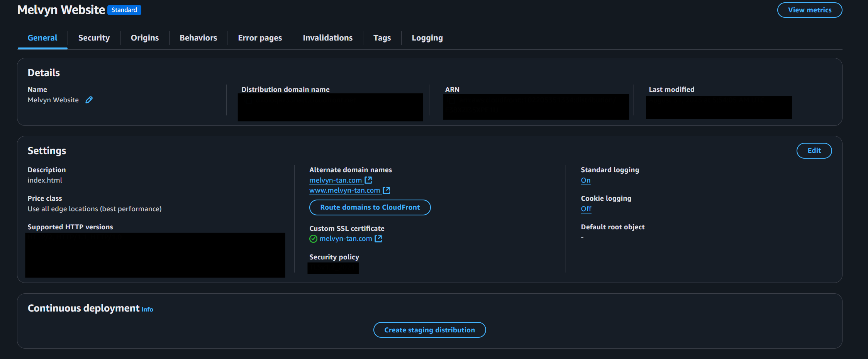868x359 pixels.
Task: Click the Melvyn Website page heading
Action: point(61,10)
